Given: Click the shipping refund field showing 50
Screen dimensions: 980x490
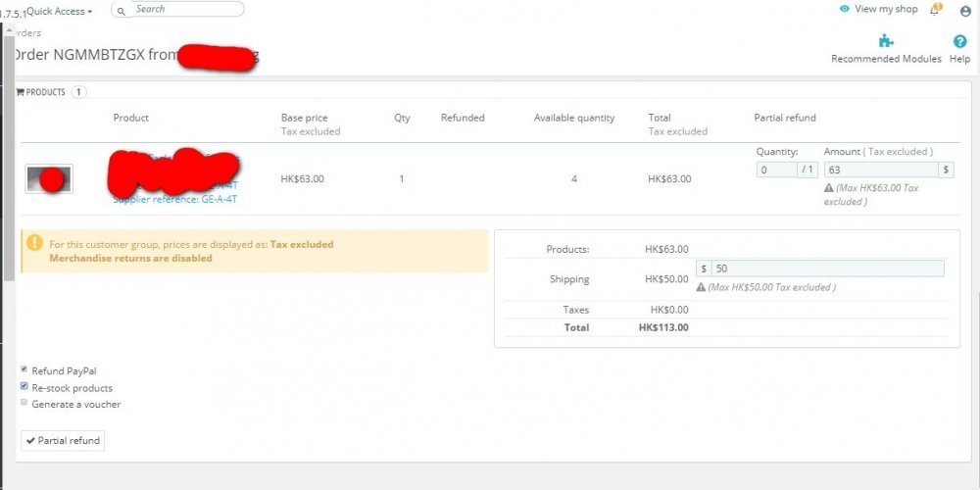Looking at the screenshot, I should (x=827, y=269).
